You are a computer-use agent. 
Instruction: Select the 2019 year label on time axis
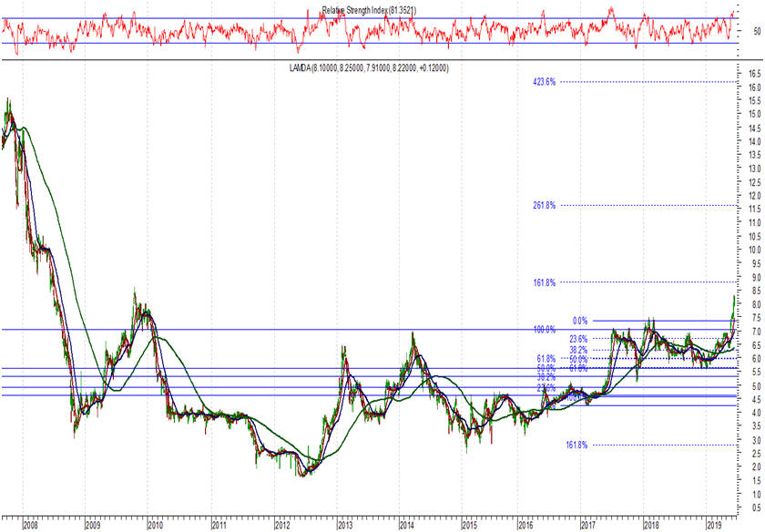(x=714, y=526)
